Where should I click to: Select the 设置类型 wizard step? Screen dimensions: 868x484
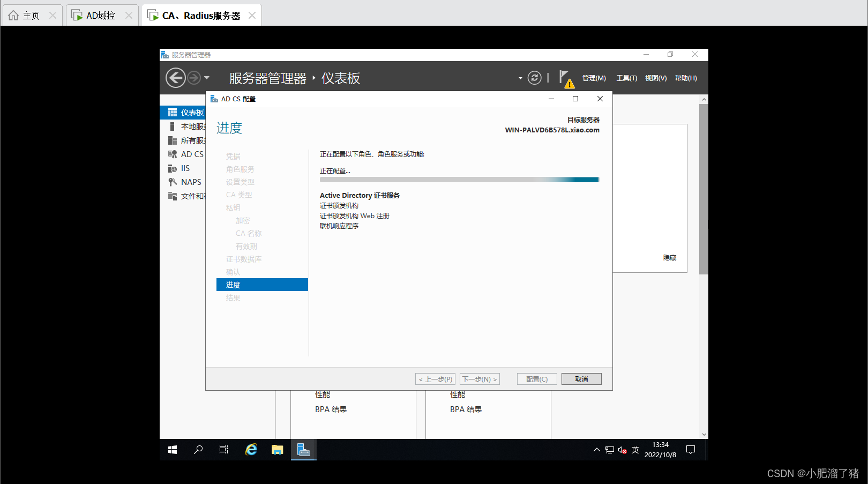tap(240, 182)
